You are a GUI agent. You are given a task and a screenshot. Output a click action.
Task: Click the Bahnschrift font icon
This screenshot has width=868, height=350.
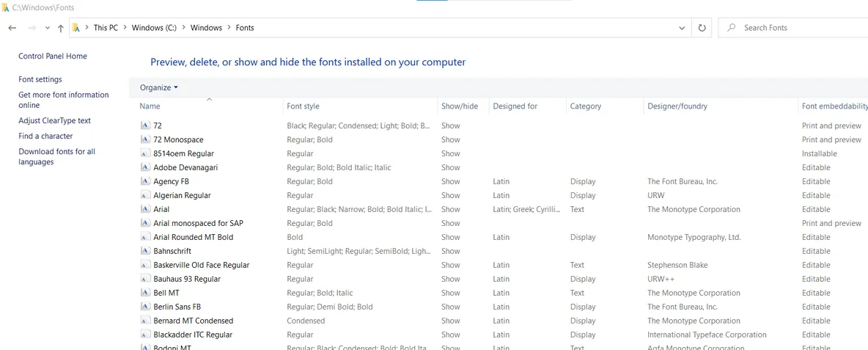(x=146, y=251)
